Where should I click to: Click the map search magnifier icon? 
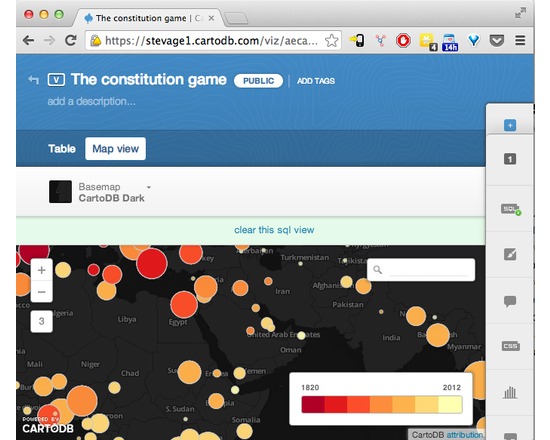click(x=377, y=270)
